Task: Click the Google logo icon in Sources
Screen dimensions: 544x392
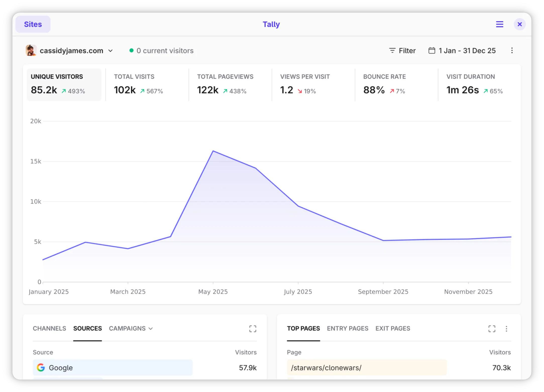Action: (x=41, y=367)
